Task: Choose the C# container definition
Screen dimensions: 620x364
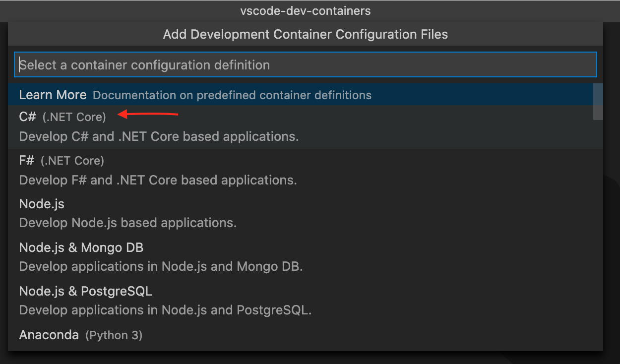Action: click(28, 117)
